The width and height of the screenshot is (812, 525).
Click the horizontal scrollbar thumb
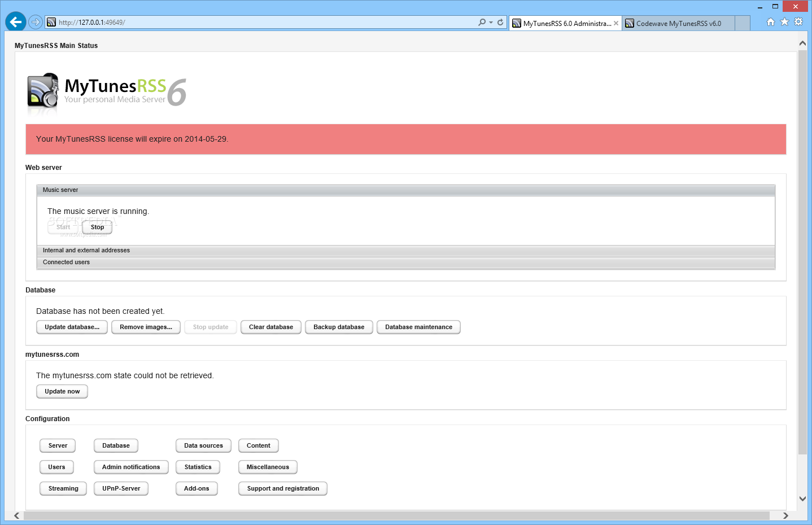click(x=396, y=516)
